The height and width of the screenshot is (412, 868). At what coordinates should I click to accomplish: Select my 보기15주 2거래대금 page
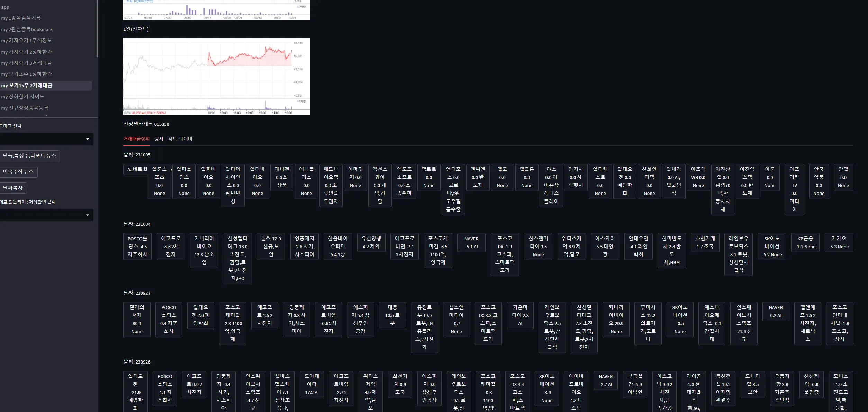(46, 86)
